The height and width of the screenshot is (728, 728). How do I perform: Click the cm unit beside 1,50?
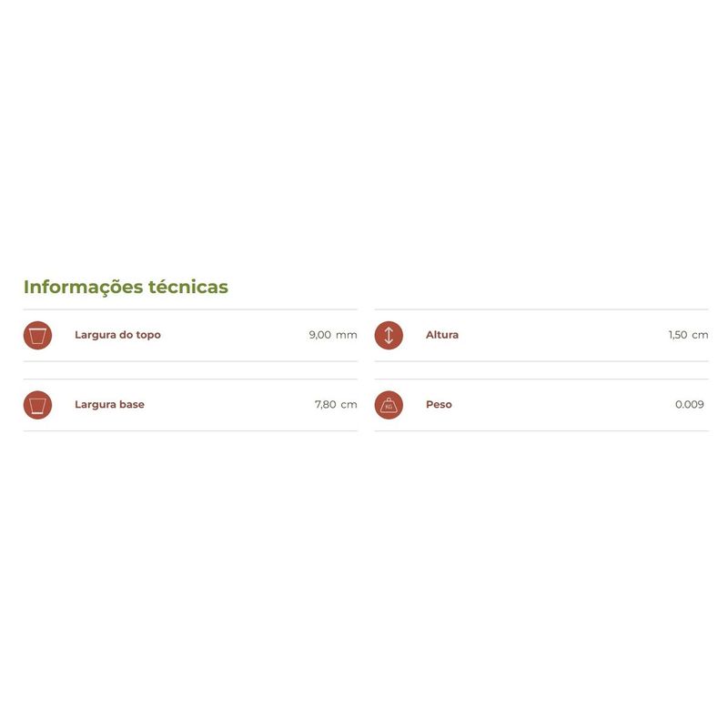click(x=700, y=335)
